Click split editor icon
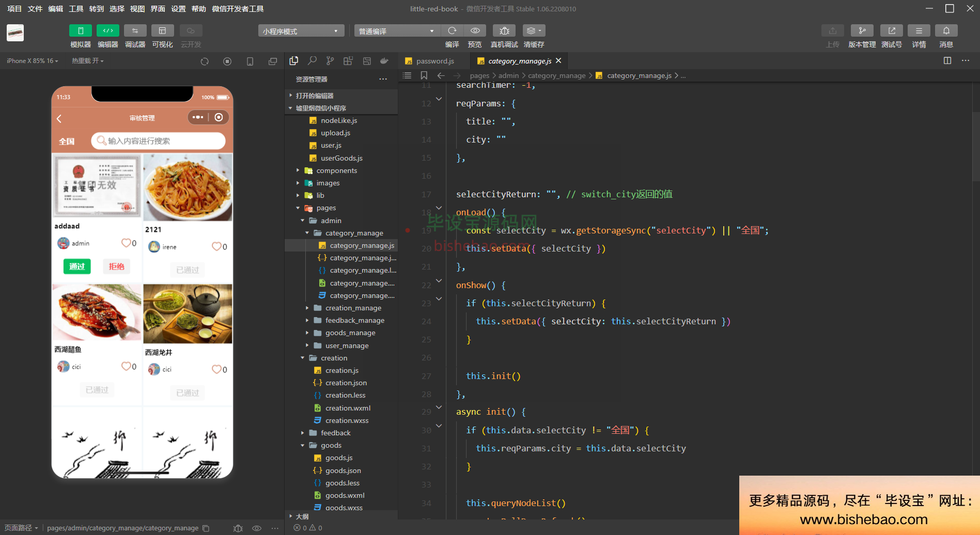Image resolution: width=980 pixels, height=535 pixels. pos(947,60)
